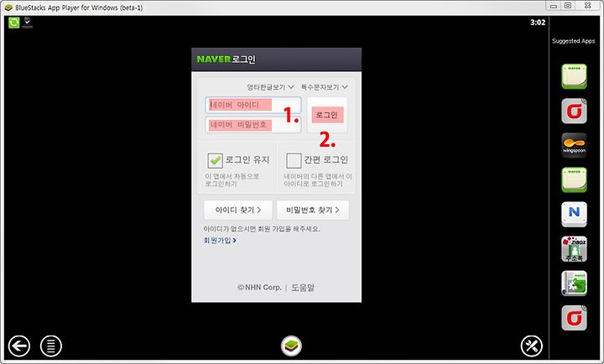This screenshot has height=364, width=604.
Task: Click the green refresh icon in status bar
Action: click(14, 23)
